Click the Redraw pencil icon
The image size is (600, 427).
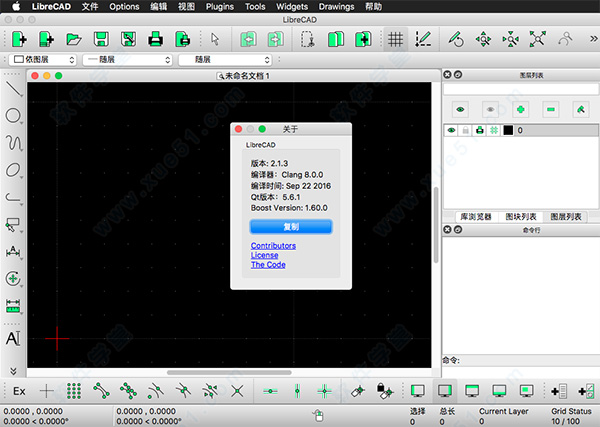pyautogui.click(x=456, y=39)
